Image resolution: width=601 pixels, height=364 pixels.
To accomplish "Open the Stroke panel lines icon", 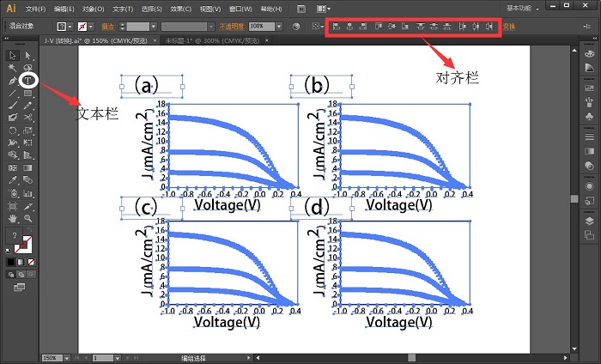I will click(589, 136).
